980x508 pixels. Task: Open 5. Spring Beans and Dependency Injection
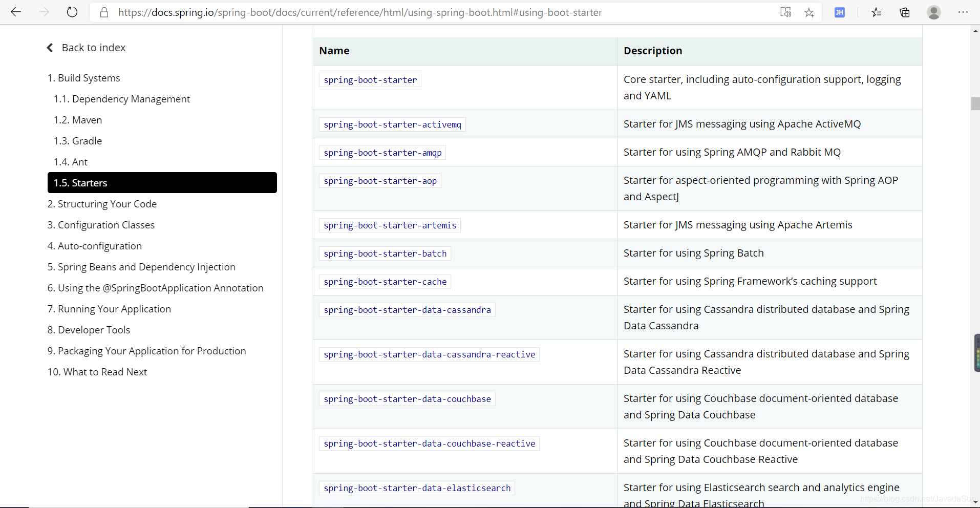point(142,267)
